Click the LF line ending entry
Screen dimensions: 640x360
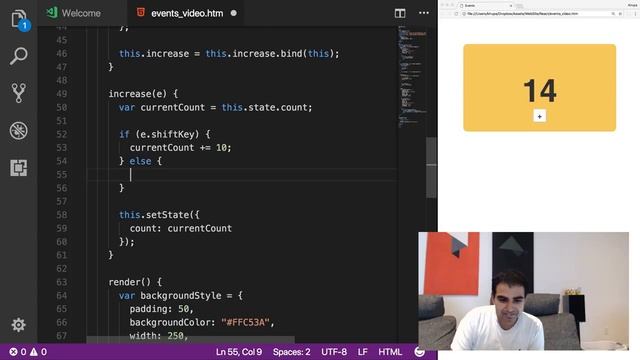point(362,352)
